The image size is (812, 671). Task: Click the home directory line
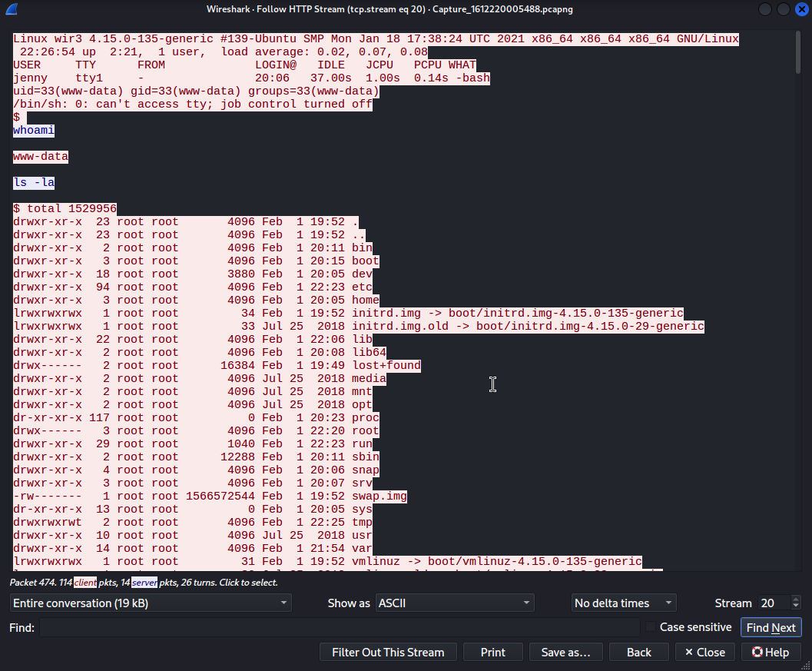(x=196, y=300)
